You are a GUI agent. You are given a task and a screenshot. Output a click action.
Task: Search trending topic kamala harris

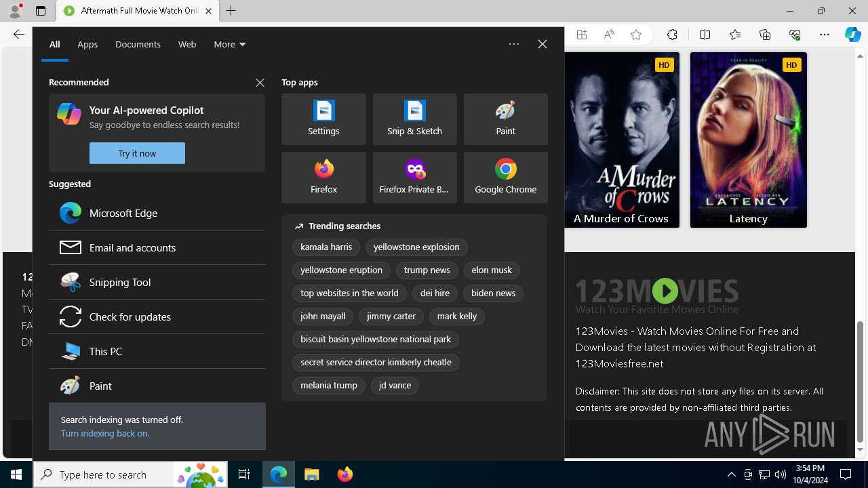coord(326,247)
